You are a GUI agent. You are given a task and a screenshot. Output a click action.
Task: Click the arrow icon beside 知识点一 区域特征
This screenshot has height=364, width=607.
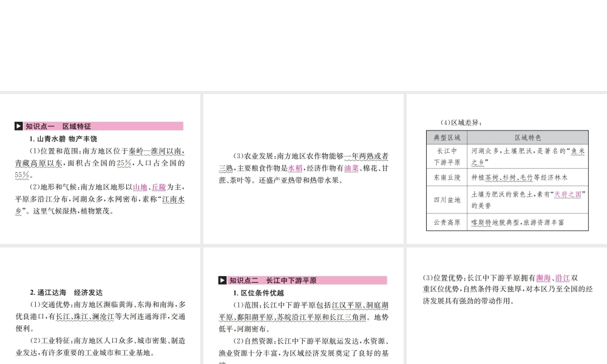point(19,126)
